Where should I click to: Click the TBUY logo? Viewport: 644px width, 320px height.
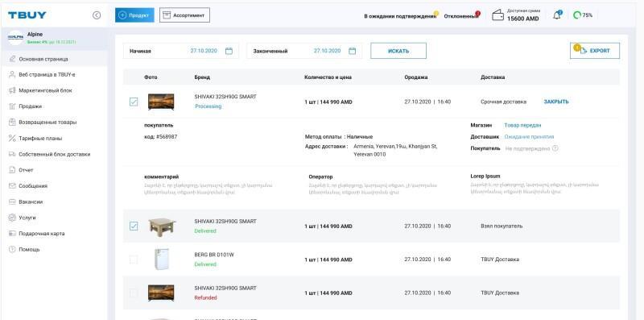pyautogui.click(x=27, y=15)
